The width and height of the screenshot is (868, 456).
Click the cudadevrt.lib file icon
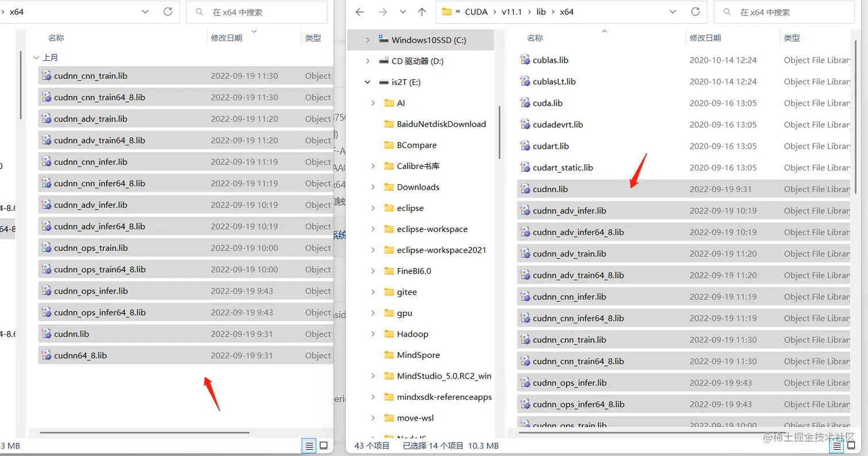pyautogui.click(x=525, y=125)
